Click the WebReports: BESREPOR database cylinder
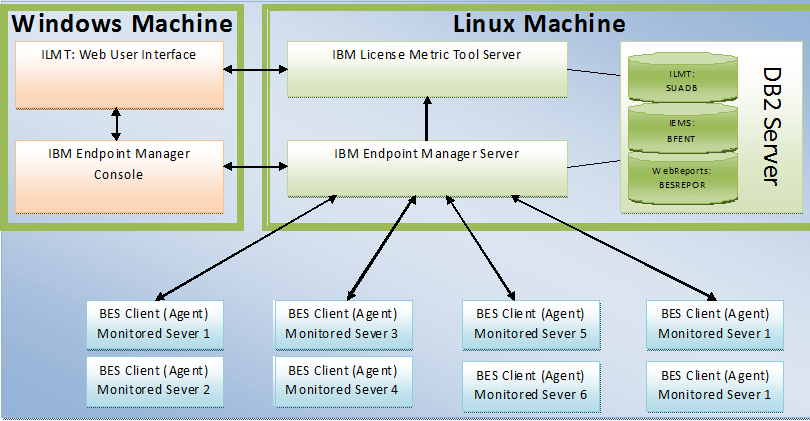 coord(681,178)
